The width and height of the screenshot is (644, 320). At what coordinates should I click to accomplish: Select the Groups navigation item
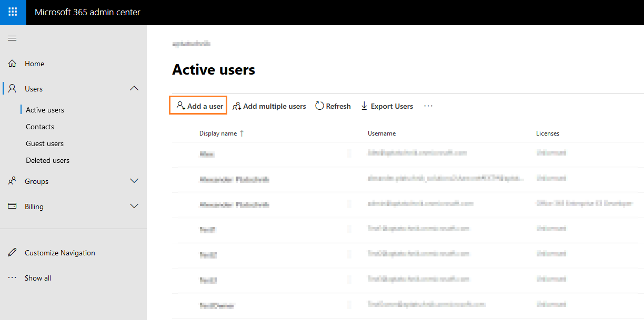point(36,181)
